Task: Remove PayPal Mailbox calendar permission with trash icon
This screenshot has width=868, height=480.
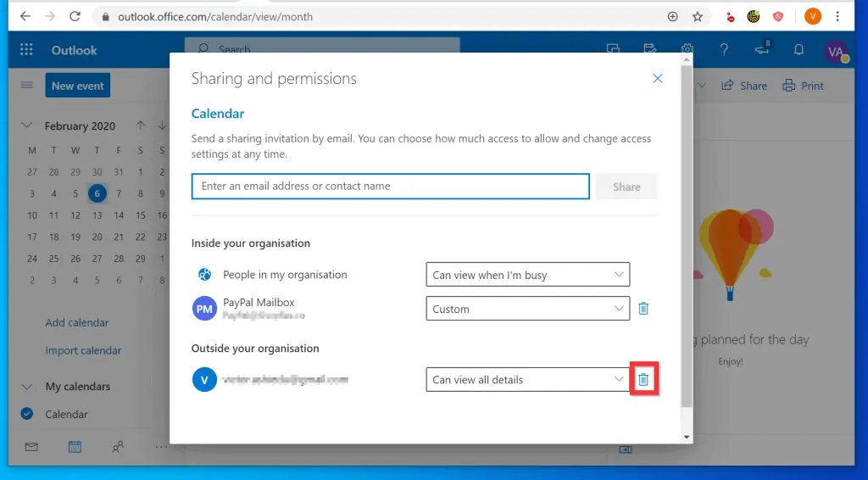Action: (643, 309)
